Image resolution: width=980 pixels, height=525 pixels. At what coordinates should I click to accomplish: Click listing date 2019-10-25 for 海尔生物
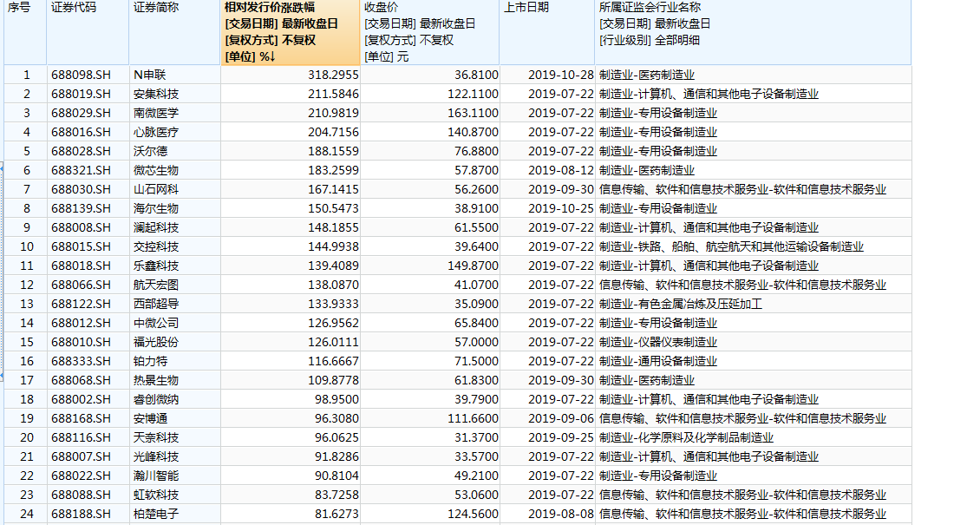(x=559, y=208)
